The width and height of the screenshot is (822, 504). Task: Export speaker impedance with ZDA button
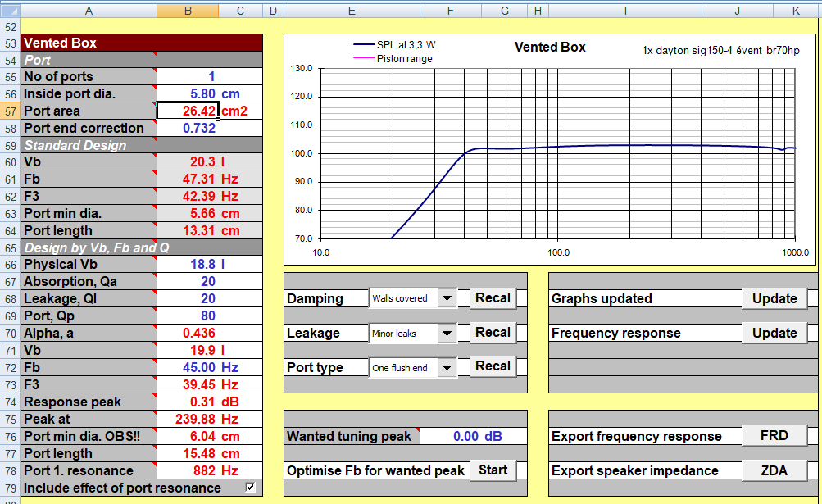774,470
